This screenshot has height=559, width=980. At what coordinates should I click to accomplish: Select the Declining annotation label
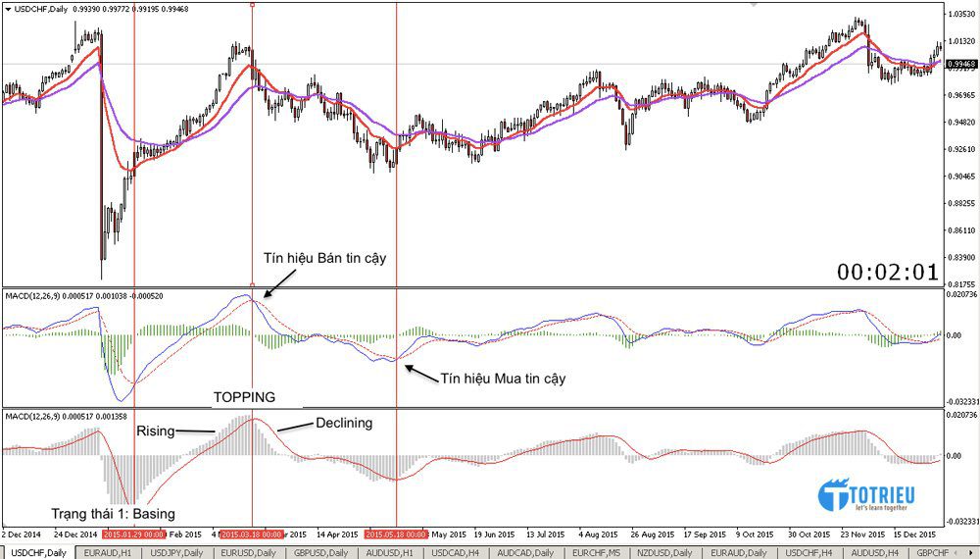pyautogui.click(x=344, y=423)
